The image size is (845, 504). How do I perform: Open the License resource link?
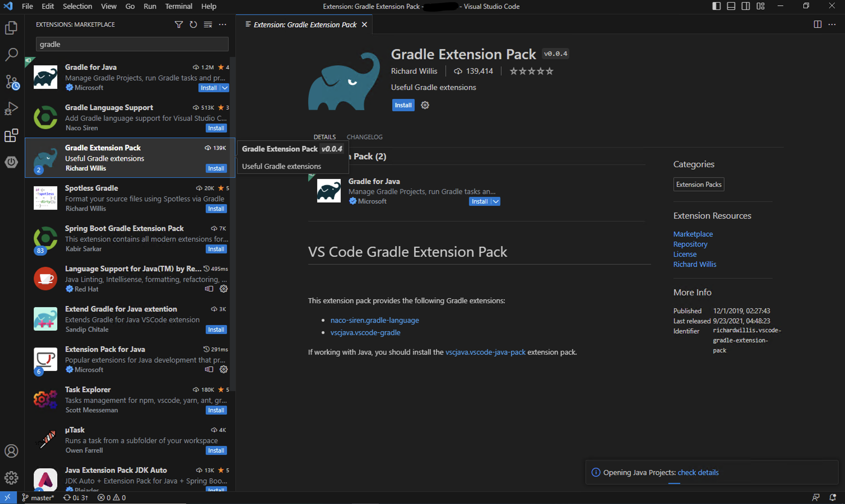(x=685, y=254)
